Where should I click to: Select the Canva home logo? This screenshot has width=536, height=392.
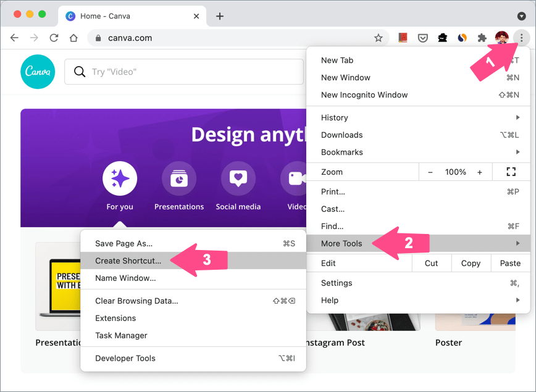(37, 72)
